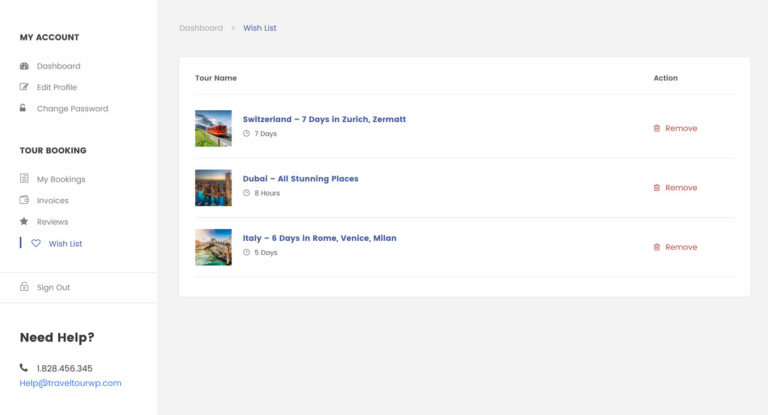Click trash icon for Italy tour

(x=657, y=247)
